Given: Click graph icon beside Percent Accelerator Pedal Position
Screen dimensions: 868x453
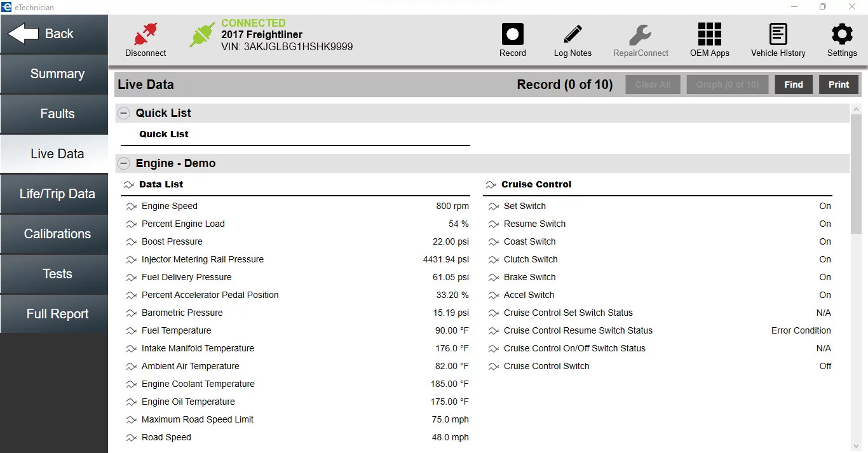Looking at the screenshot, I should [131, 295].
